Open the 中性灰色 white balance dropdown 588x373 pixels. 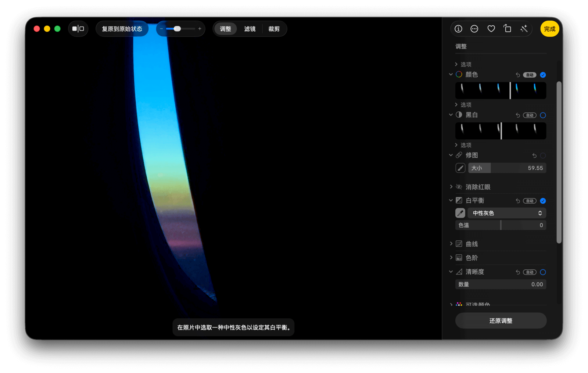point(507,213)
